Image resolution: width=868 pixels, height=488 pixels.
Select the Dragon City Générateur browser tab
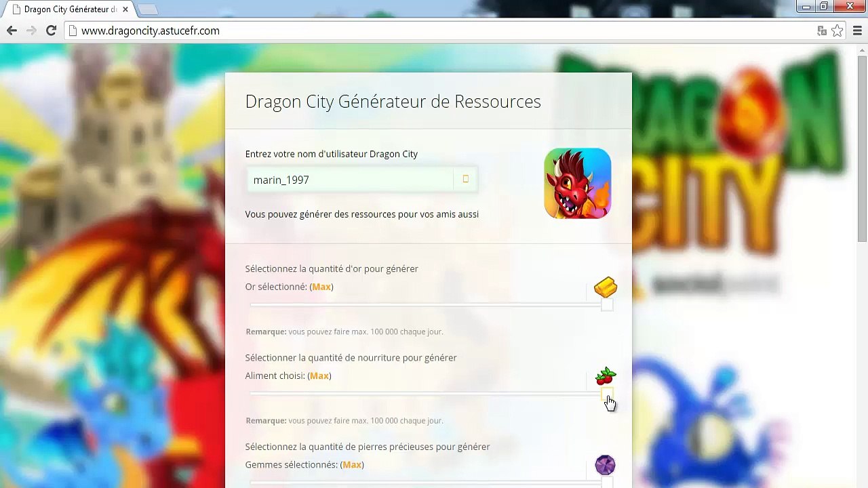coord(68,9)
